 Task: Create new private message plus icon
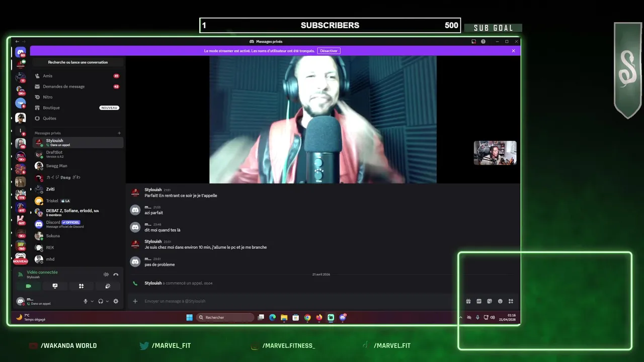click(x=119, y=133)
